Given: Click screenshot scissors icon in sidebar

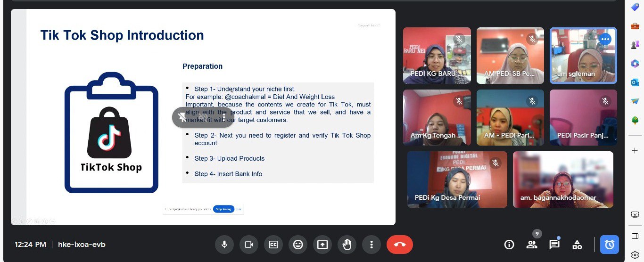Looking at the screenshot, I should [x=635, y=214].
